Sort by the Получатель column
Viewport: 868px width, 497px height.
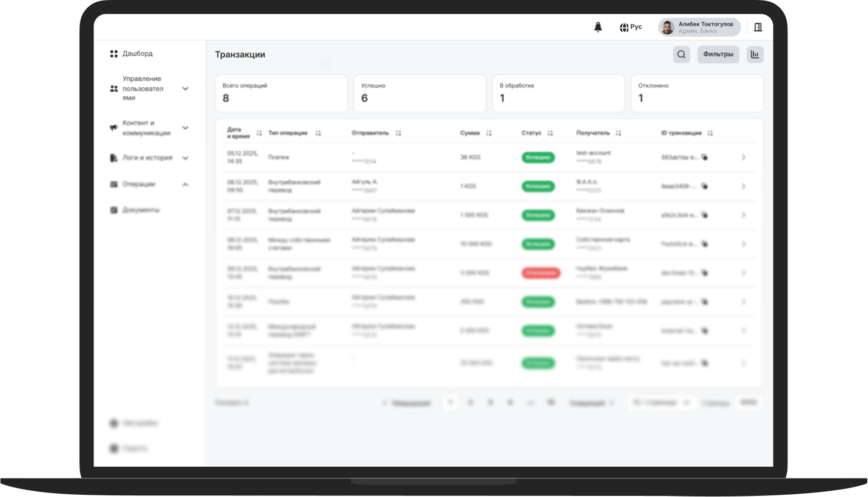618,133
